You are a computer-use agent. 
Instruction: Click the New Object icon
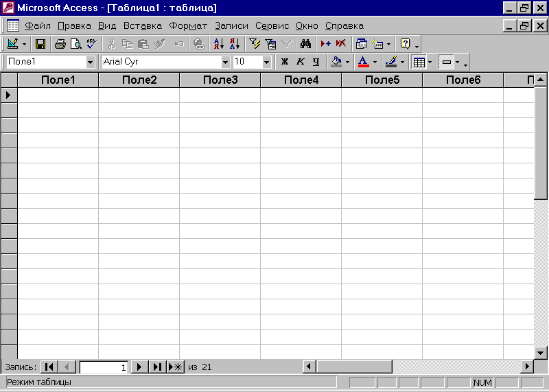377,44
